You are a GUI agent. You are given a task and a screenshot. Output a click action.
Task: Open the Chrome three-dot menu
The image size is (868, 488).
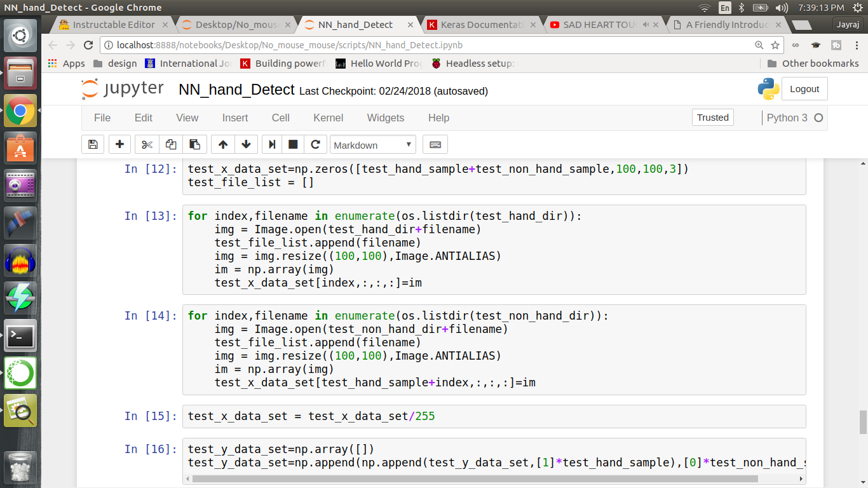pyautogui.click(x=857, y=45)
